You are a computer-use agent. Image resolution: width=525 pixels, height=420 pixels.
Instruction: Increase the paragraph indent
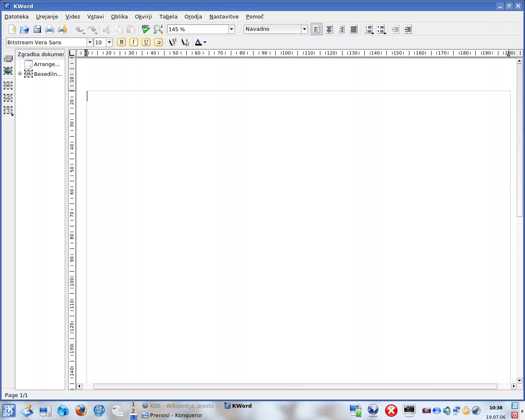[x=407, y=29]
